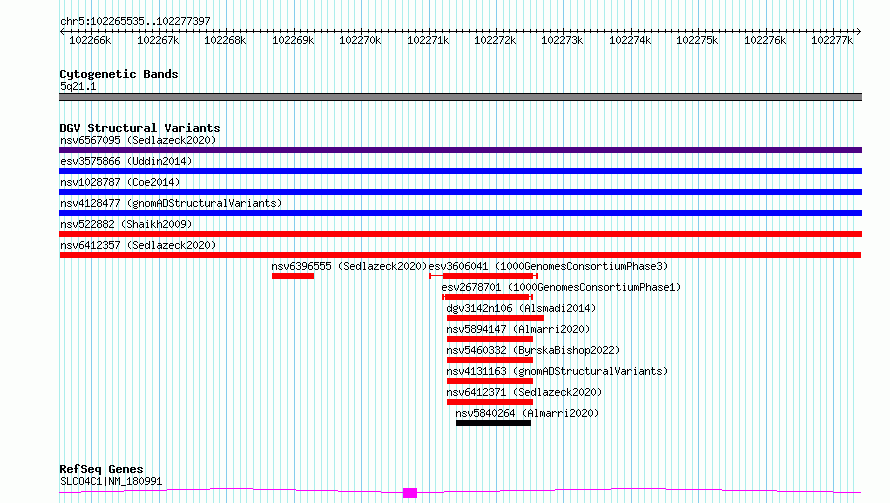Click the nsv6412371 (Sedlazeck2020) red bar
The width and height of the screenshot is (890, 503).
pyautogui.click(x=490, y=402)
